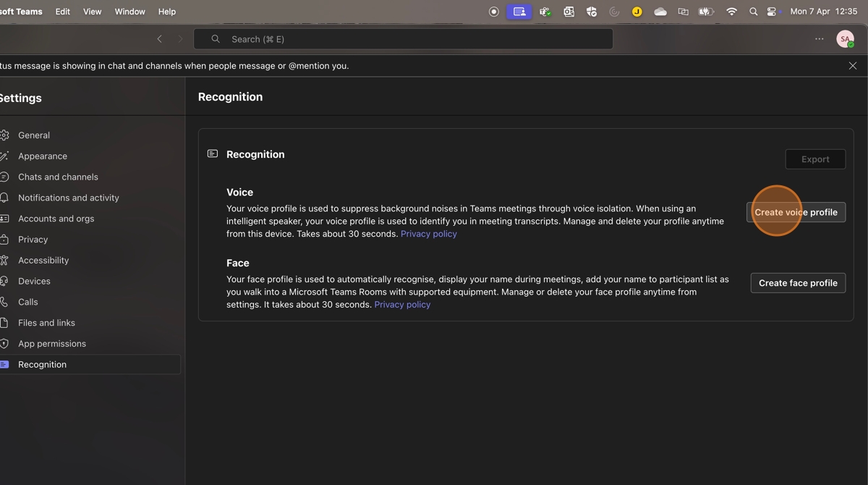The height and width of the screenshot is (485, 868).
Task: Open the Wi-Fi menu
Action: [x=731, y=12]
